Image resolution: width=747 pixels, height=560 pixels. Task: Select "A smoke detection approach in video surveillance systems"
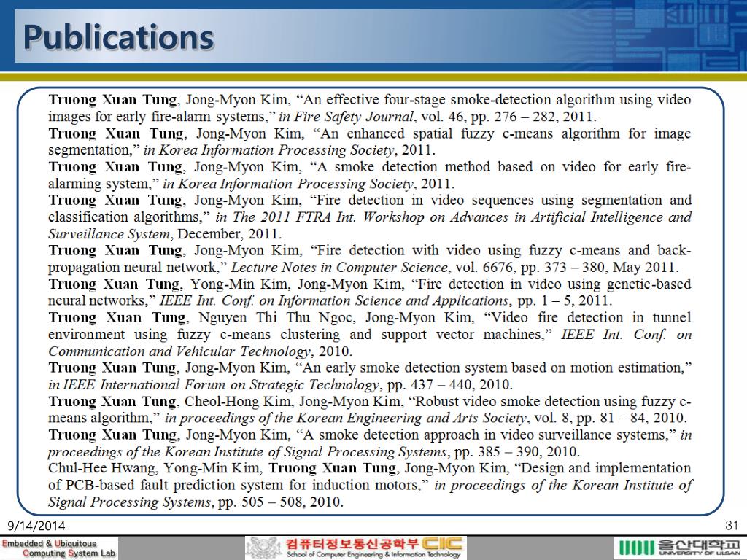[x=486, y=435]
